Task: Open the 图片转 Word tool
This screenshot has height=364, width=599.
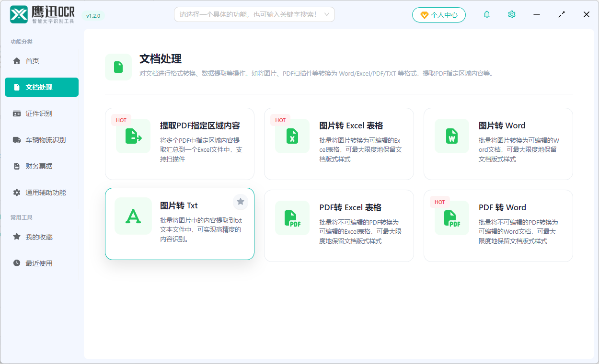Action: (x=498, y=144)
